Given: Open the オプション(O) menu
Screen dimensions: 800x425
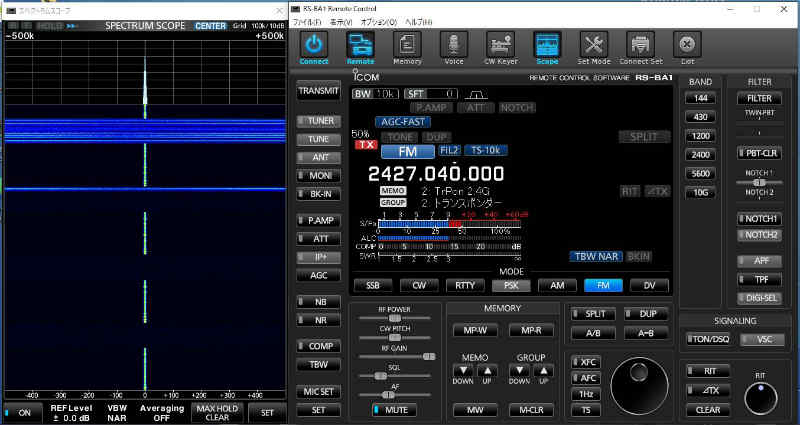Looking at the screenshot, I should coord(379,22).
